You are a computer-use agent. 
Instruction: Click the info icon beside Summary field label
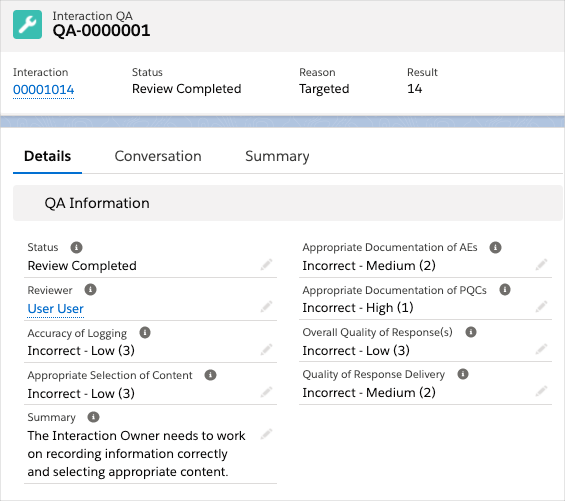coord(93,417)
